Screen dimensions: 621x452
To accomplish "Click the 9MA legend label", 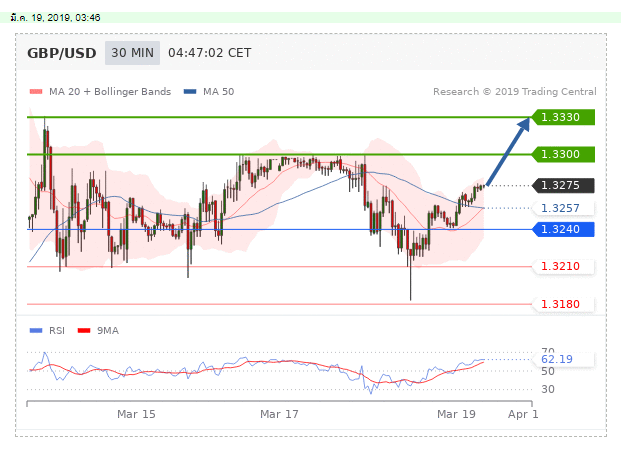I will (108, 330).
